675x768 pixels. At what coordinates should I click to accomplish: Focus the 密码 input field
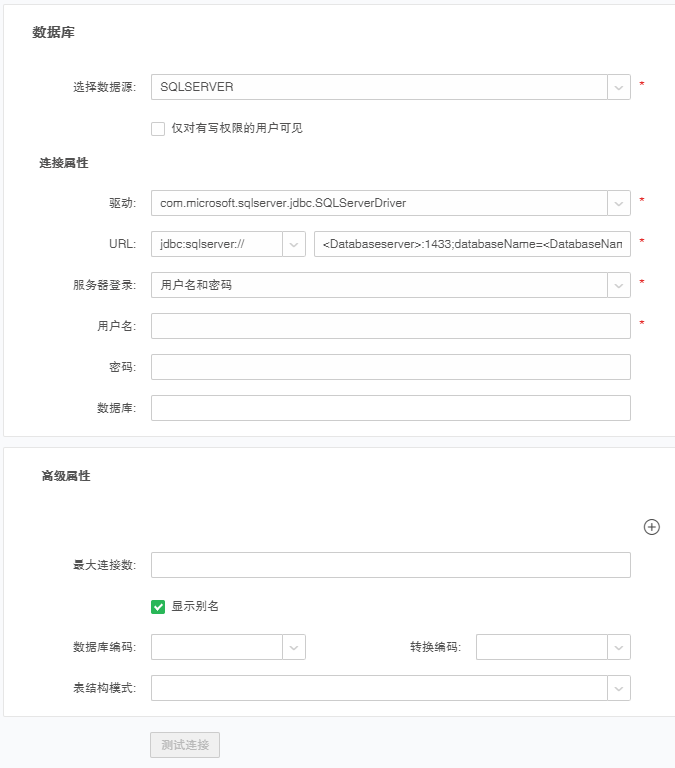pos(390,367)
